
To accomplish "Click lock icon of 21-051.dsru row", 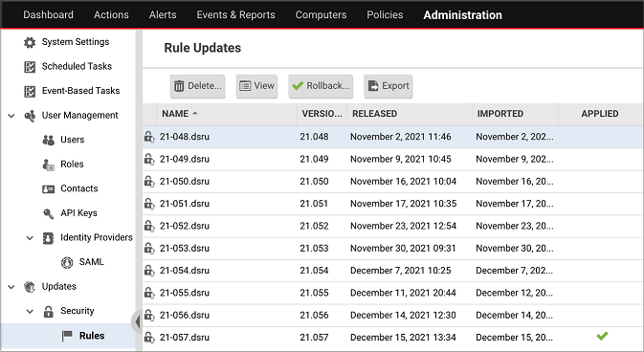I will tap(149, 204).
